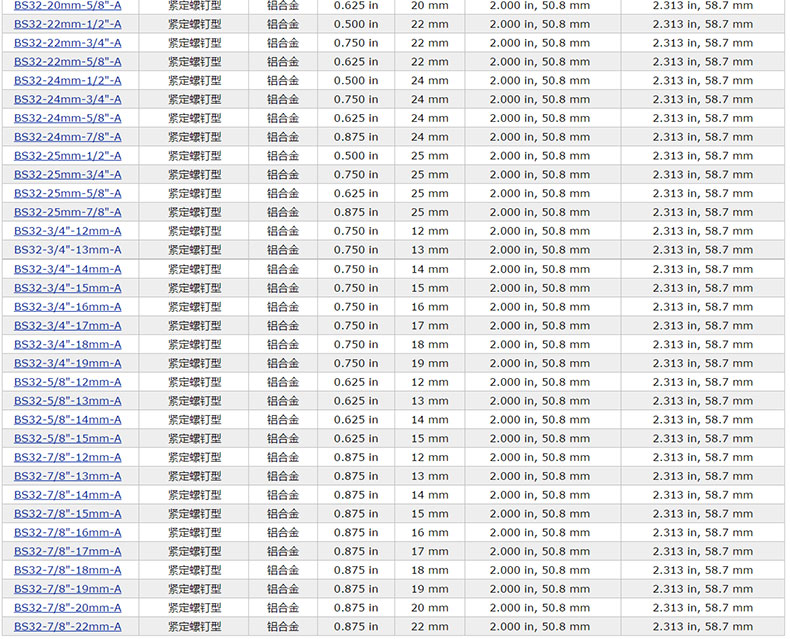Go to part BS32-25mm-7/8"-A
The image size is (790, 639).
(68, 212)
